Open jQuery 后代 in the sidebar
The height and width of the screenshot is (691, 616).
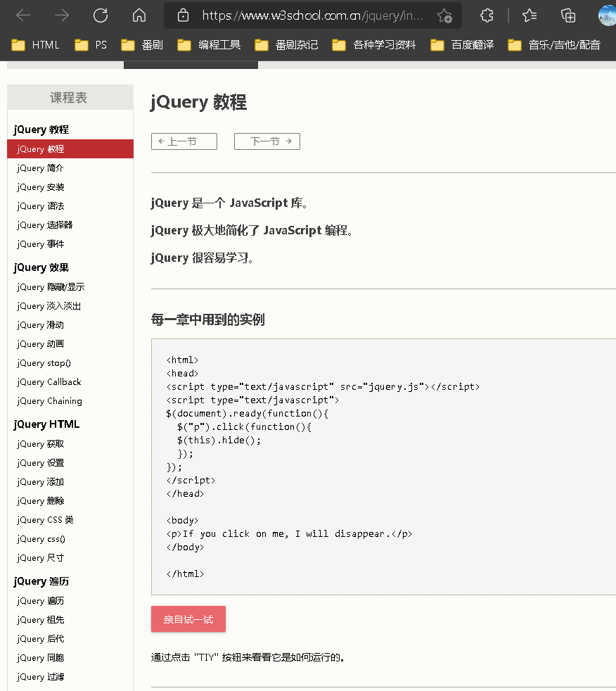(41, 638)
